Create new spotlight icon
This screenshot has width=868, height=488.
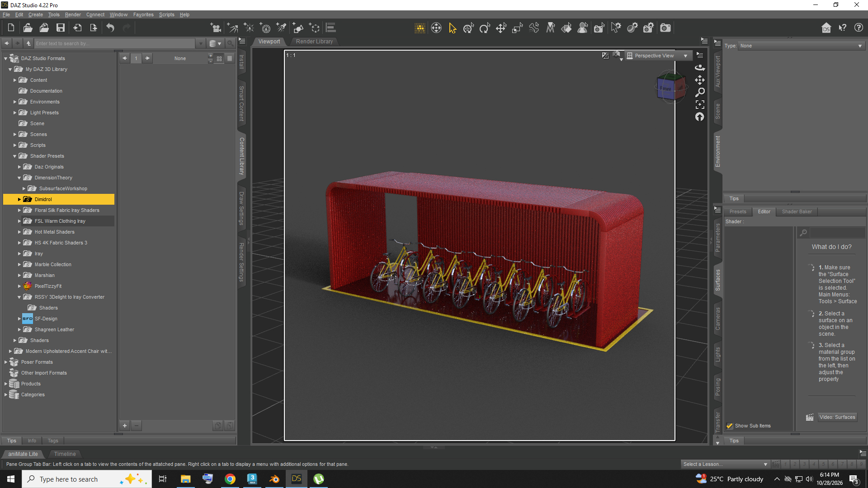[x=282, y=28]
